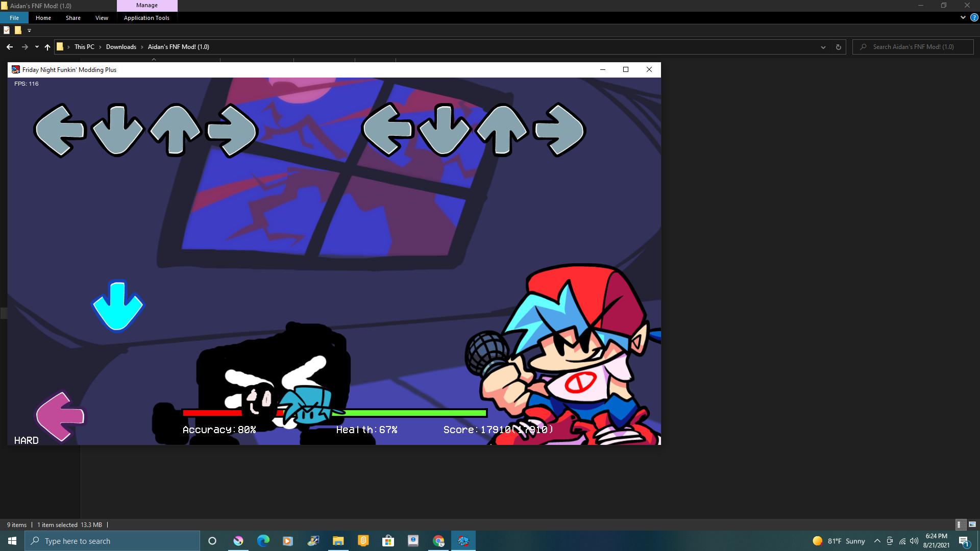Open the notification center icon

[x=964, y=541]
